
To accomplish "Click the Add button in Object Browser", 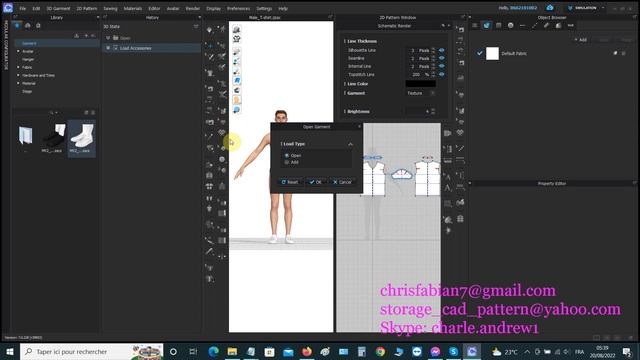I will tap(580, 40).
